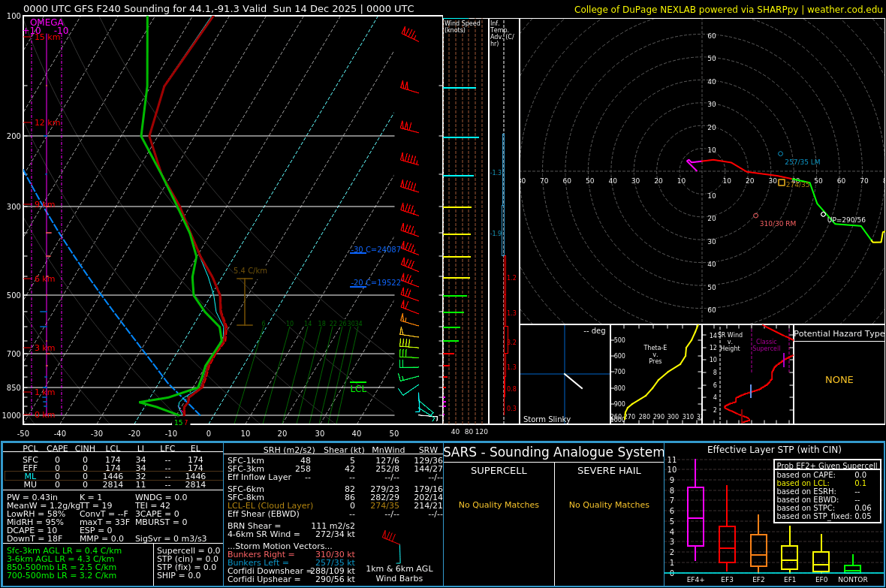Click the Sfc-3km AGL LR line
Image resolution: width=886 pixels, height=588 pixels.
pos(64,550)
